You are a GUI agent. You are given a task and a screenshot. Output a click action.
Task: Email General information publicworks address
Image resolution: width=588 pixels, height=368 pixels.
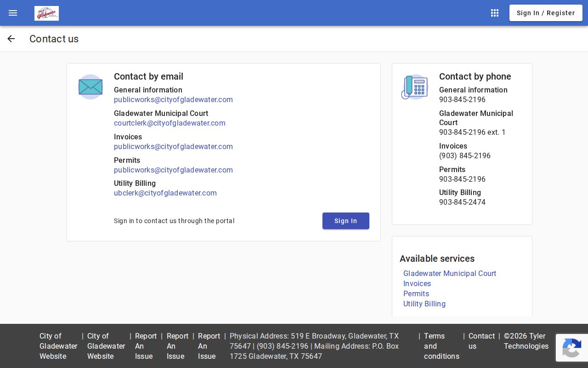coord(173,100)
